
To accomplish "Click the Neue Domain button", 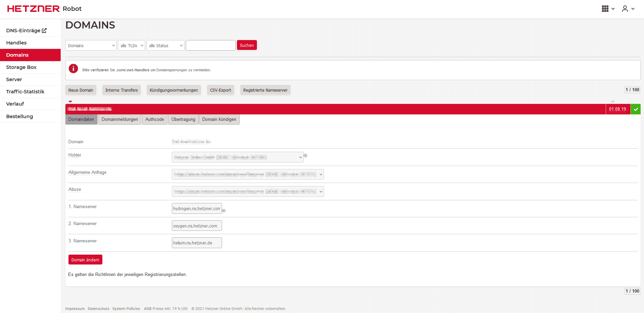I will (x=81, y=90).
